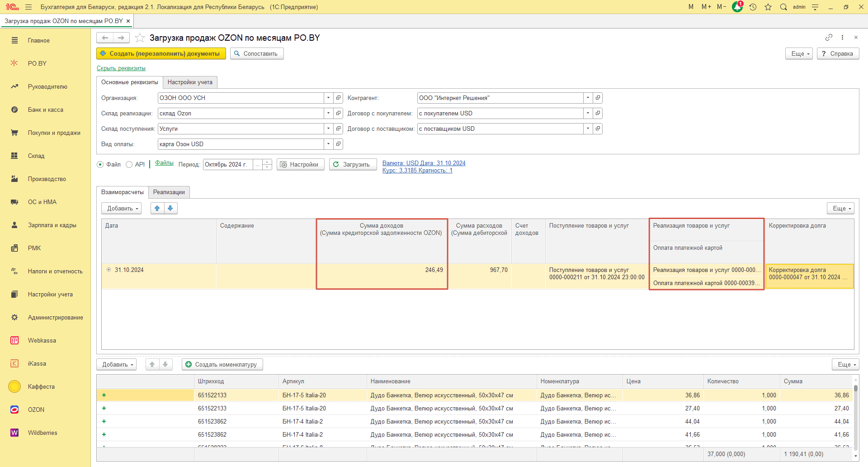Expand the Склад реализации dropdown

(x=329, y=113)
